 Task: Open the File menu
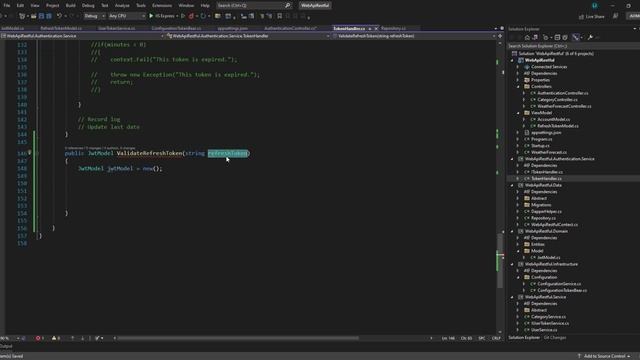tap(7, 5)
